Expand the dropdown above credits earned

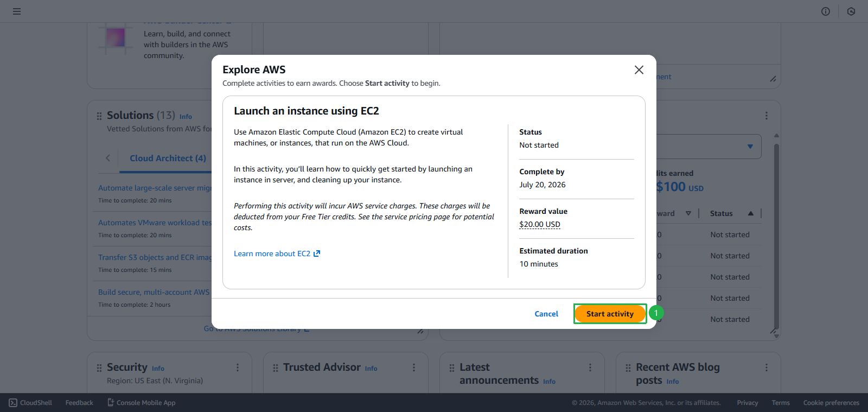(750, 147)
